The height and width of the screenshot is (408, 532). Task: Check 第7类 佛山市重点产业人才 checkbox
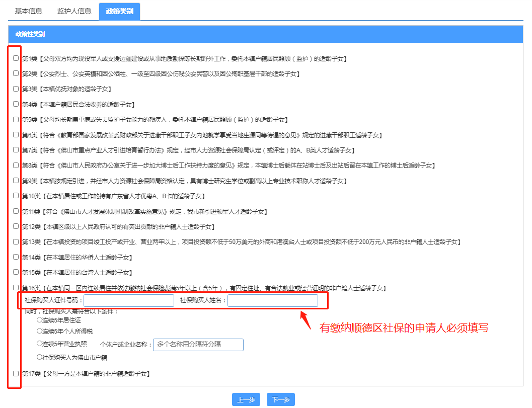point(16,150)
